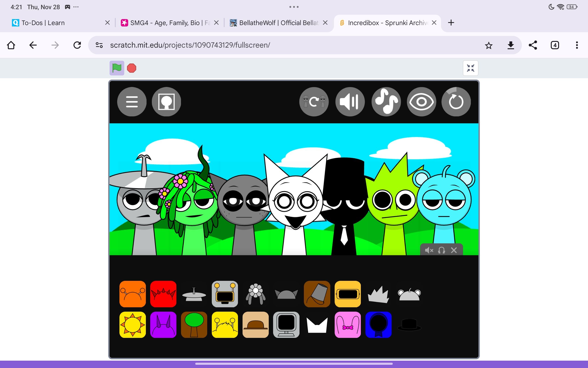Click the circular reset arrow button

456,102
